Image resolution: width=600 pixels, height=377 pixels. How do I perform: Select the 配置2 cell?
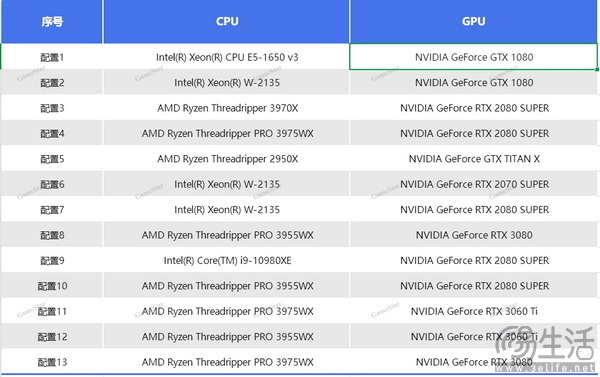coord(52,82)
